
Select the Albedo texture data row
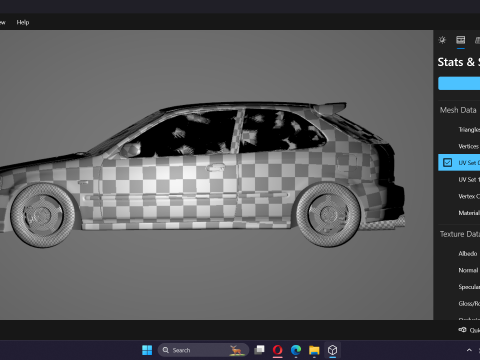459,254
